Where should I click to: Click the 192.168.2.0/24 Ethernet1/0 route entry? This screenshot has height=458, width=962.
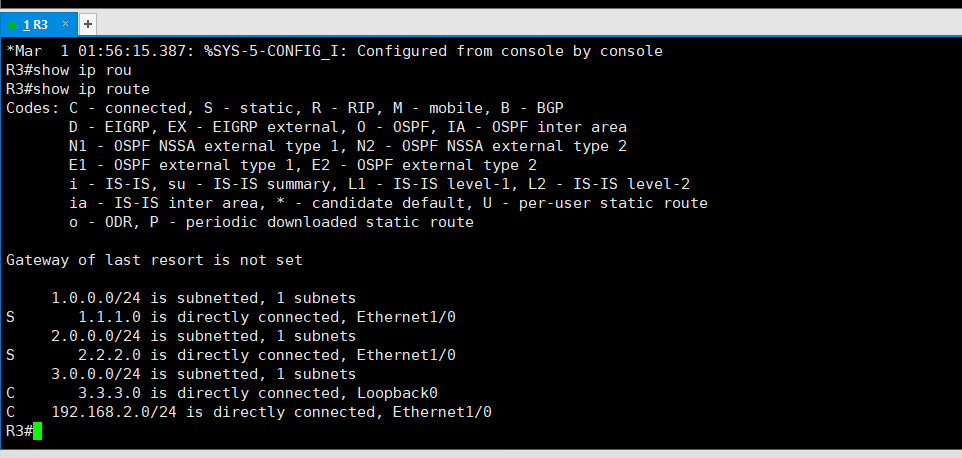pos(248,413)
